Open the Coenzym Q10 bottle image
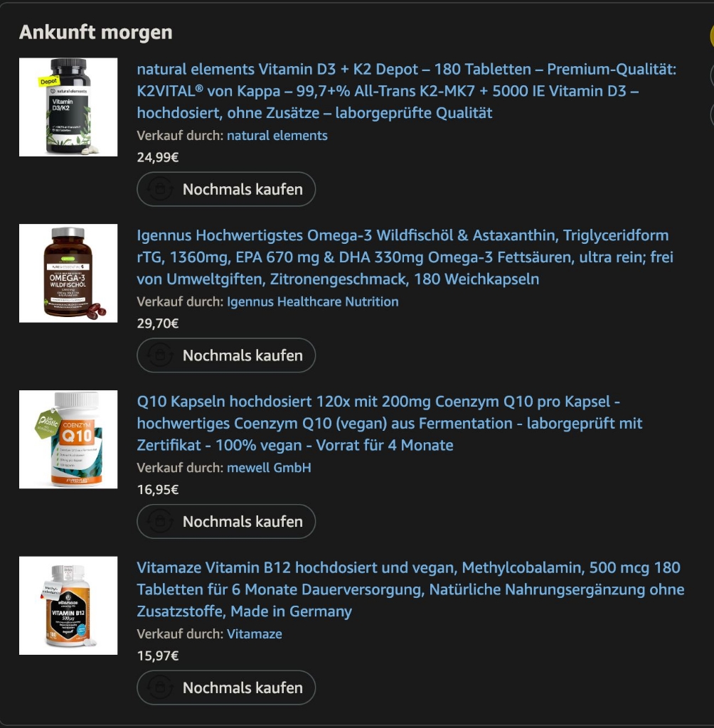 coord(68,439)
